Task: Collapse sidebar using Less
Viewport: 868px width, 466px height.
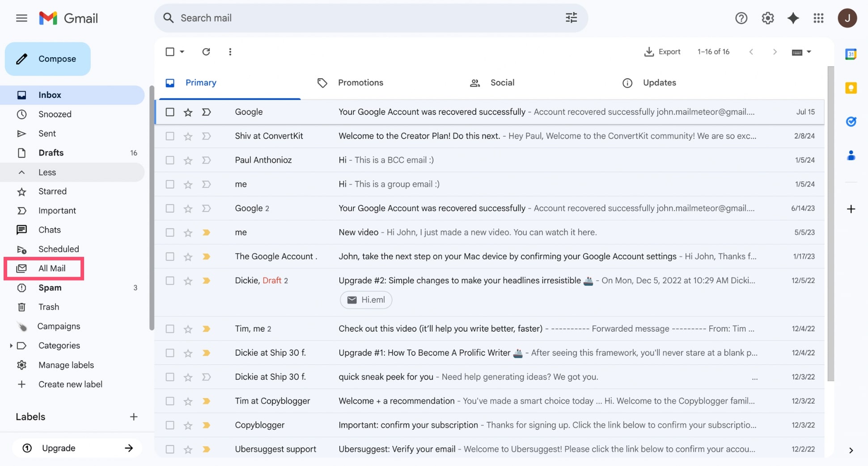Action: (47, 172)
